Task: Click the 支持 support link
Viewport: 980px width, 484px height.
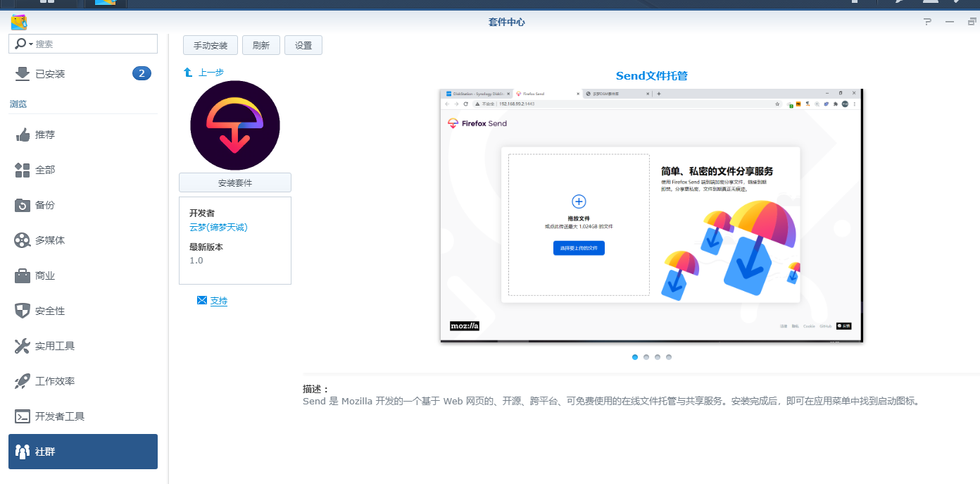Action: click(x=219, y=301)
